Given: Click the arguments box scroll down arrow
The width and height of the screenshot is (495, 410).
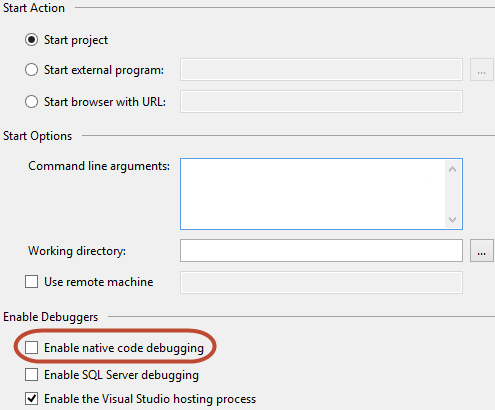Looking at the screenshot, I should pyautogui.click(x=452, y=219).
